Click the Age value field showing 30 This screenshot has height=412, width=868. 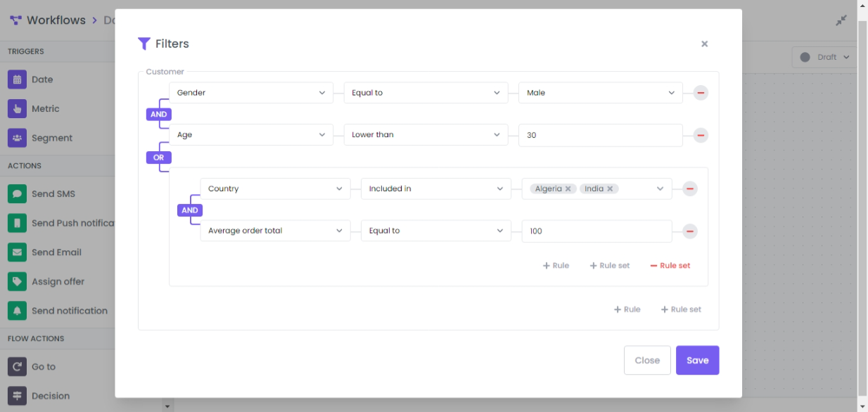[600, 135]
